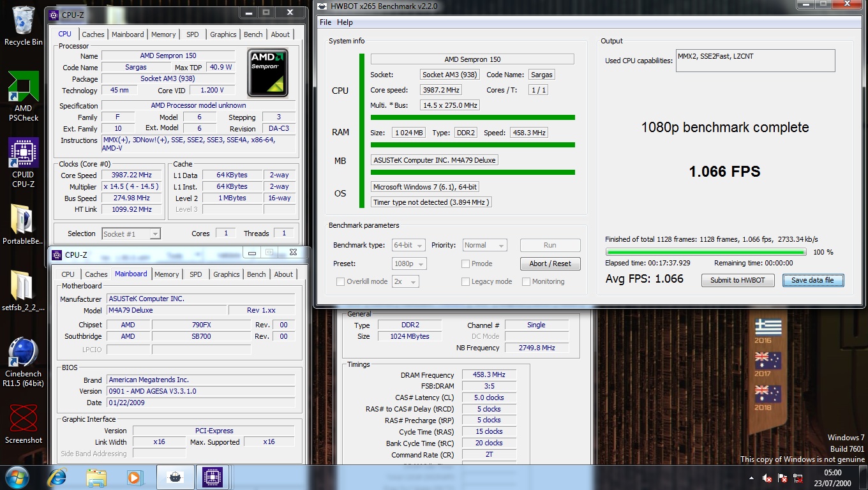The image size is (868, 490).
Task: Switch to SPD tab in lower CPU-Z
Action: tap(196, 274)
